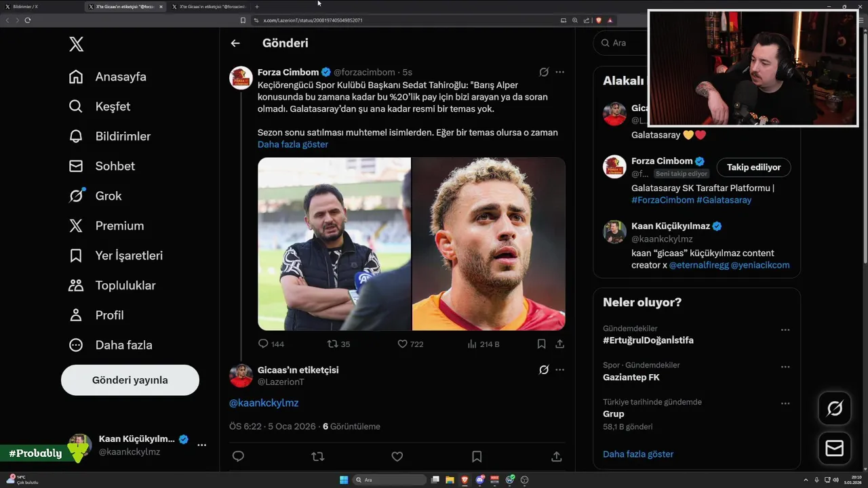The height and width of the screenshot is (488, 868).
Task: Open Grok in sidebar
Action: [x=96, y=196]
